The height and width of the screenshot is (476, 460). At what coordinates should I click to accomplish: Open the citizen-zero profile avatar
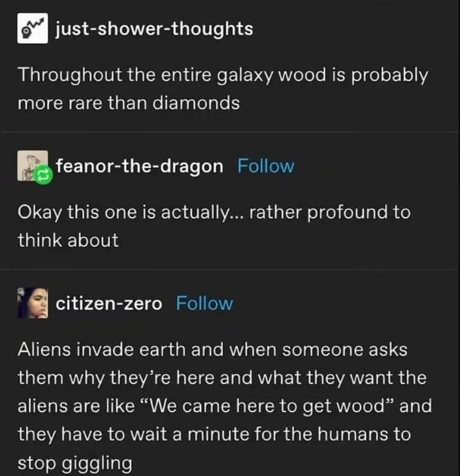coord(32,303)
